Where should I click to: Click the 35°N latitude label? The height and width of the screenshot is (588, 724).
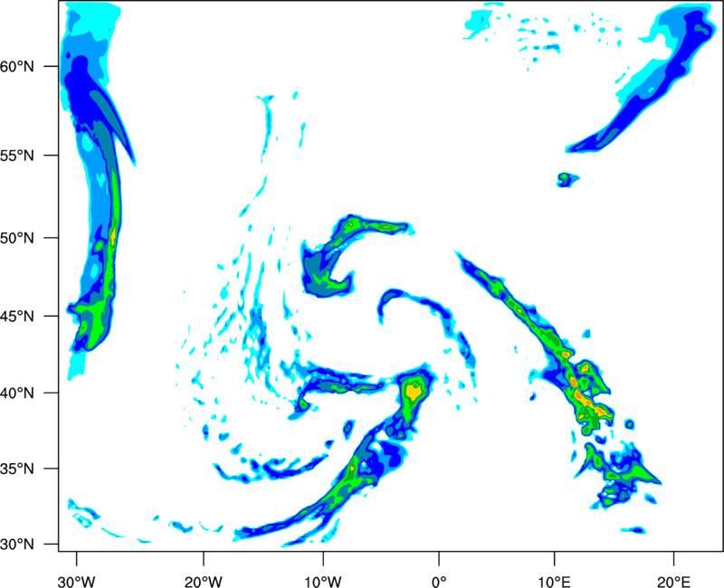[x=17, y=469]
